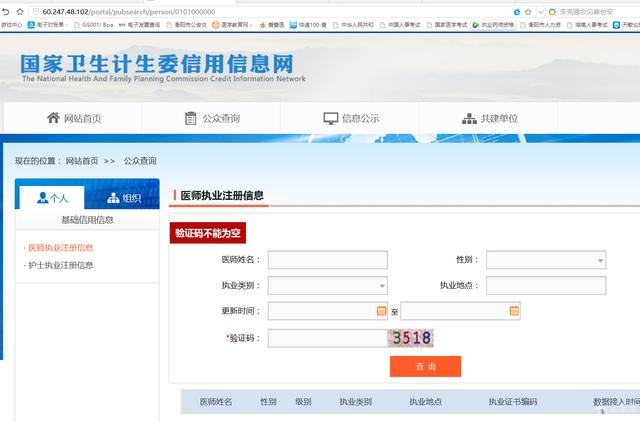Click the 执业地点 input field
Image resolution: width=640 pixels, height=422 pixels.
tap(546, 286)
